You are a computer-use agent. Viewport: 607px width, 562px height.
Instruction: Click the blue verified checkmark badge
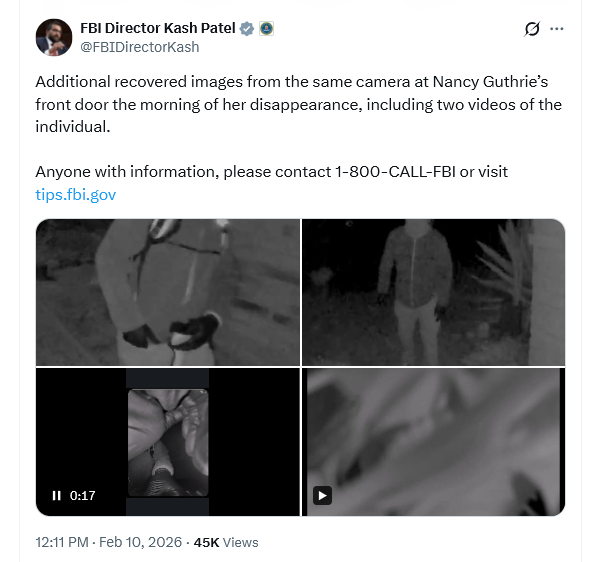(x=247, y=28)
